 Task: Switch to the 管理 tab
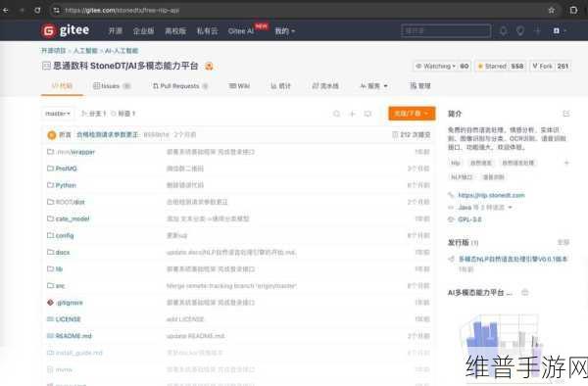(420, 86)
